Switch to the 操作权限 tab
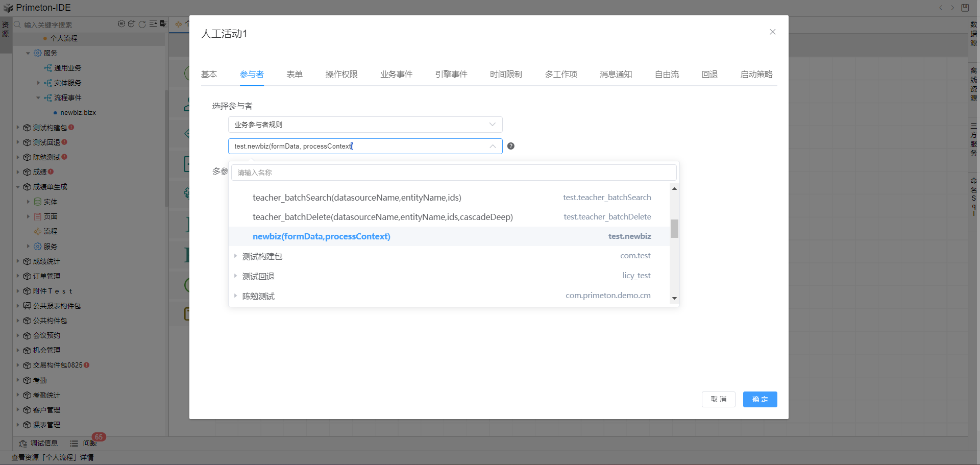980x465 pixels. (x=341, y=75)
